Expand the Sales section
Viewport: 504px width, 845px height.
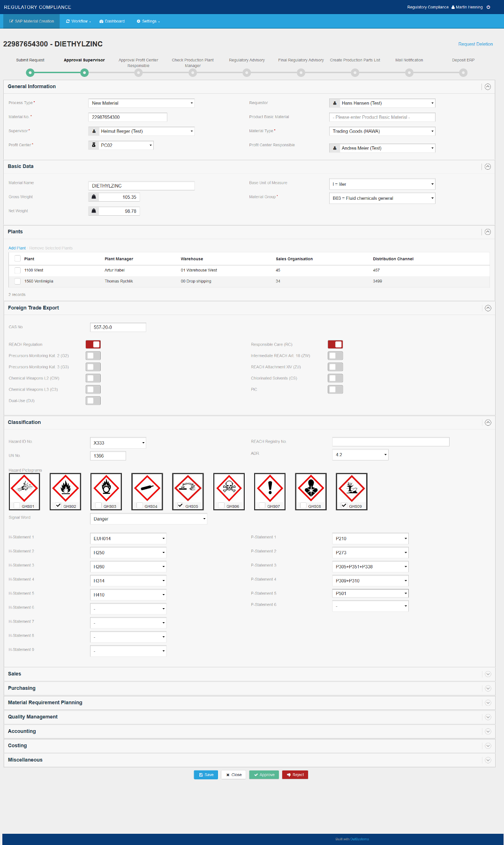pos(488,674)
